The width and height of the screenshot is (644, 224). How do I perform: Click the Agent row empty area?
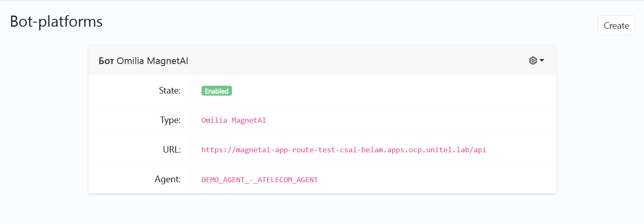437,179
